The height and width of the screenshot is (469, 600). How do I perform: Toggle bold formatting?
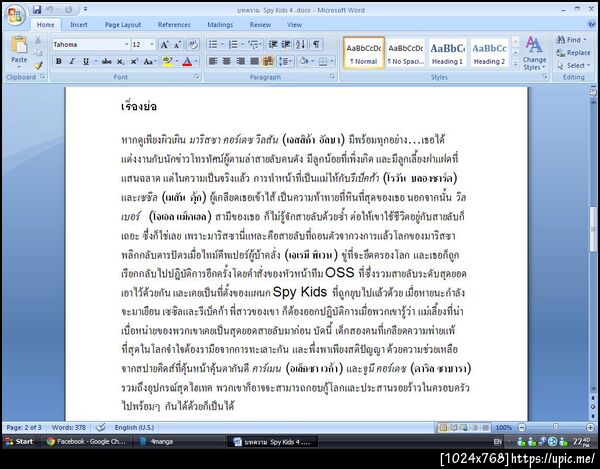point(59,61)
